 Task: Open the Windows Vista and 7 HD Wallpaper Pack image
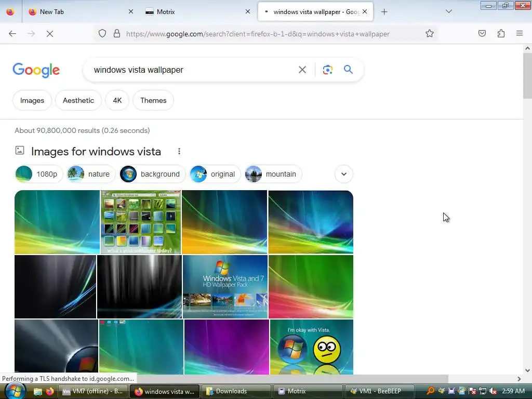[x=225, y=287]
